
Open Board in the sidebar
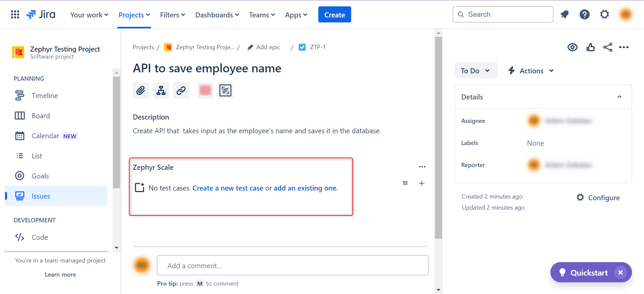[56, 116]
